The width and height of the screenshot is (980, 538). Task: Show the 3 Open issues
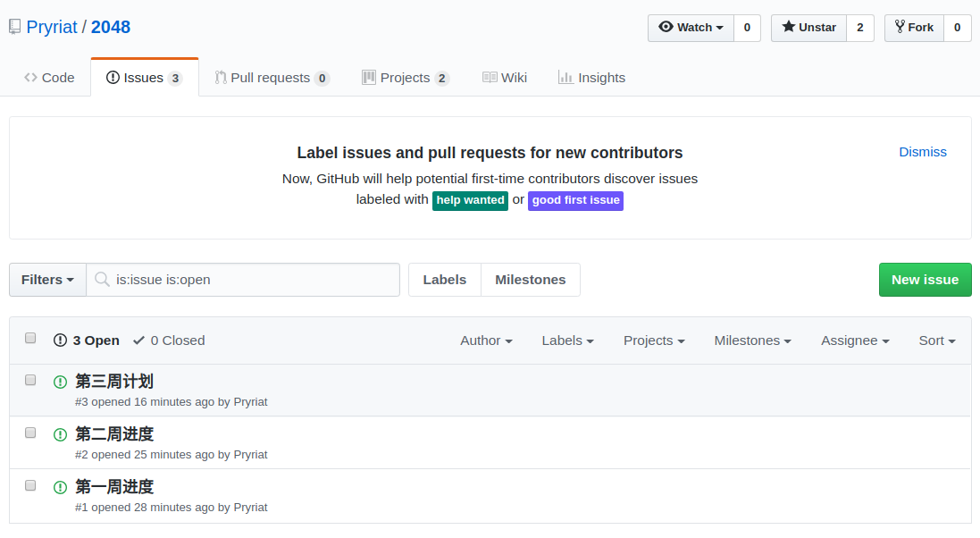coord(87,340)
